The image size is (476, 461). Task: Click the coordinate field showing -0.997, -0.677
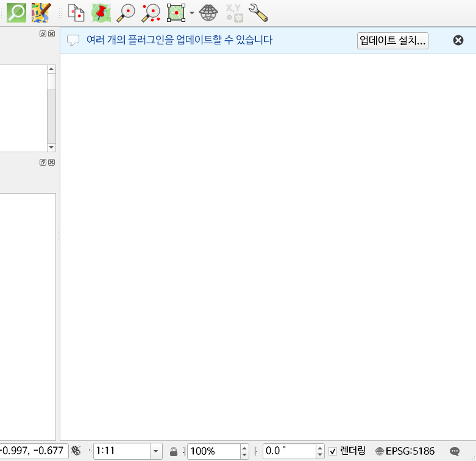[33, 451]
